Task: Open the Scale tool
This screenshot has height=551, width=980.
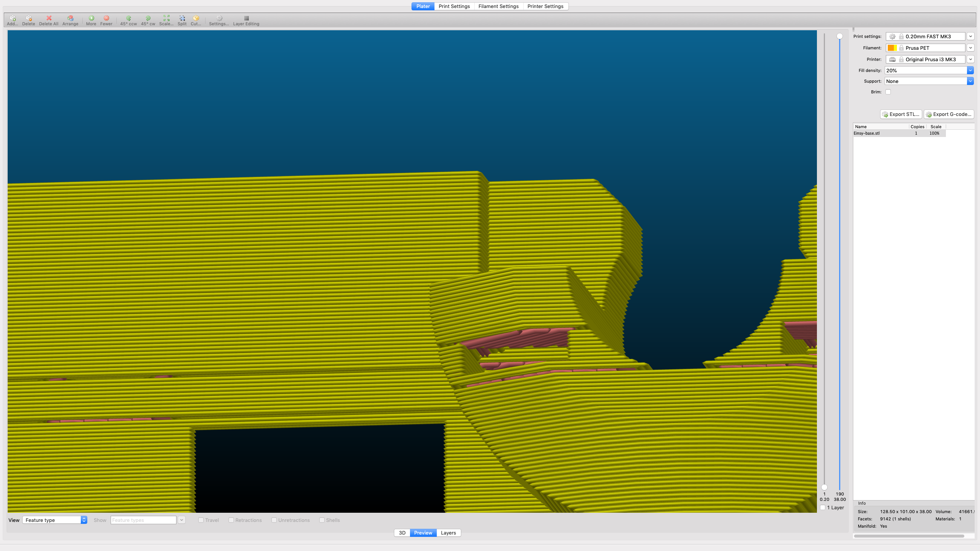Action: (166, 20)
